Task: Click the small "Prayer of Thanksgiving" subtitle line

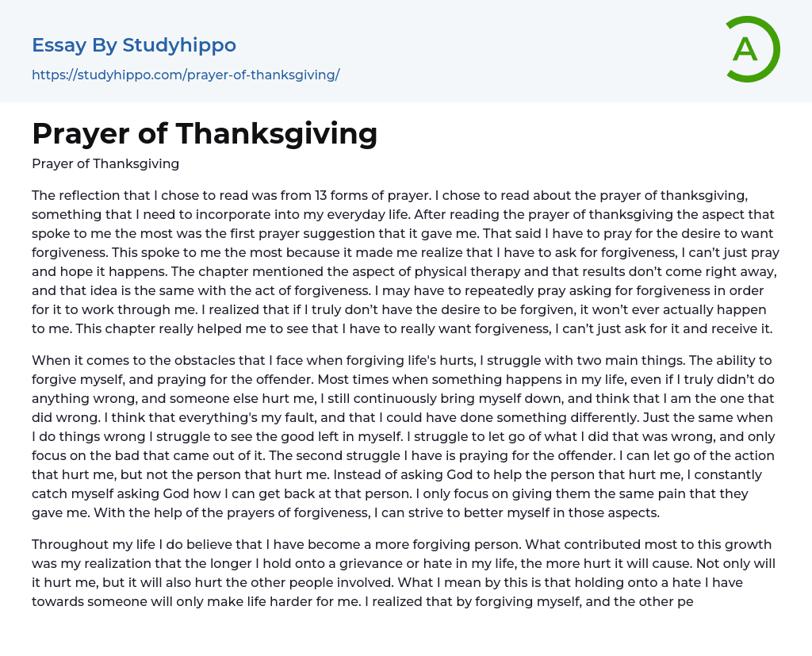Action: coord(105,164)
